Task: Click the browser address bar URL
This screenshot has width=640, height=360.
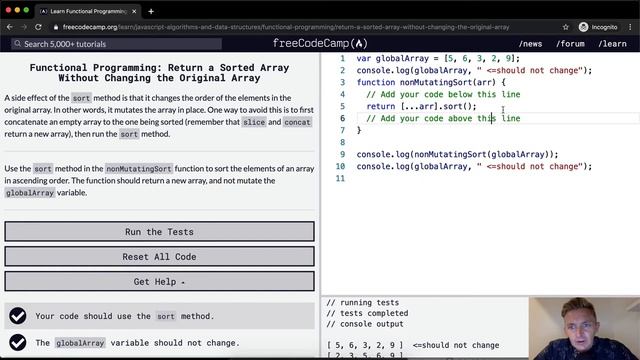Action: pyautogui.click(x=286, y=27)
